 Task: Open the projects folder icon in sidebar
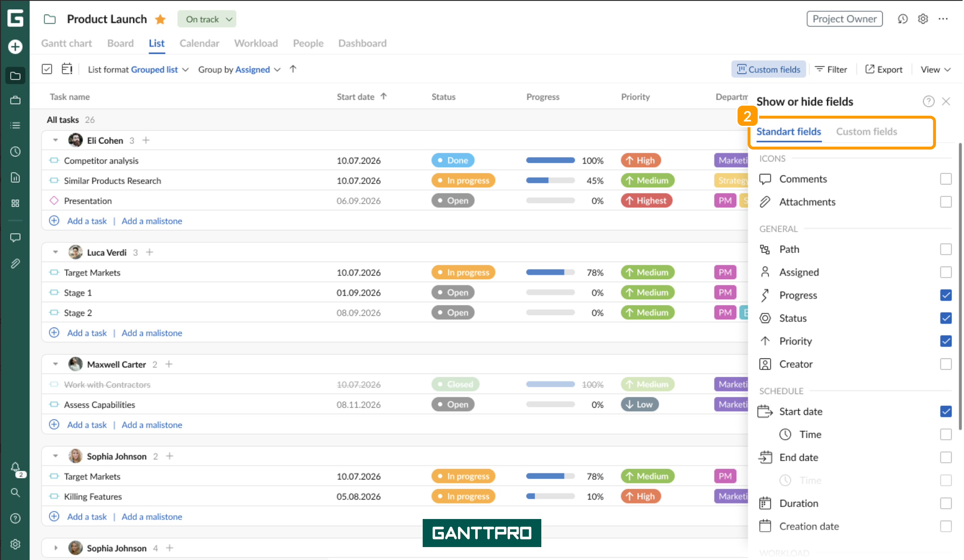[x=15, y=76]
